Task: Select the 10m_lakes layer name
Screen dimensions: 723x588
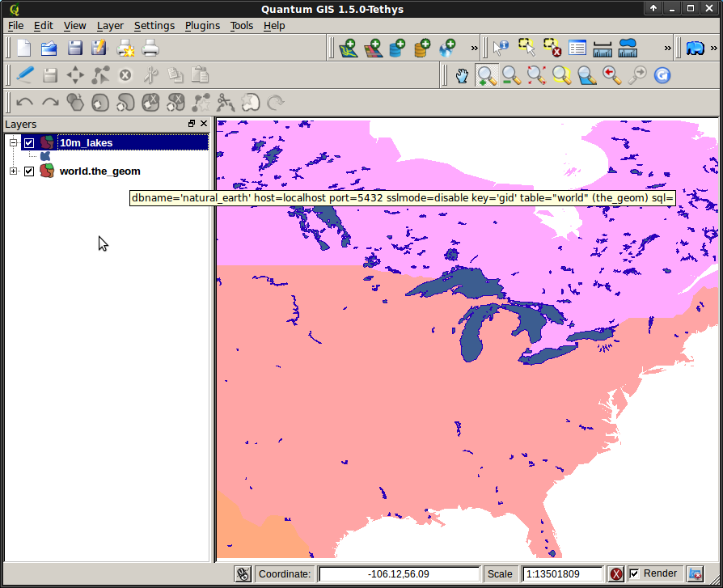Action: tap(87, 143)
